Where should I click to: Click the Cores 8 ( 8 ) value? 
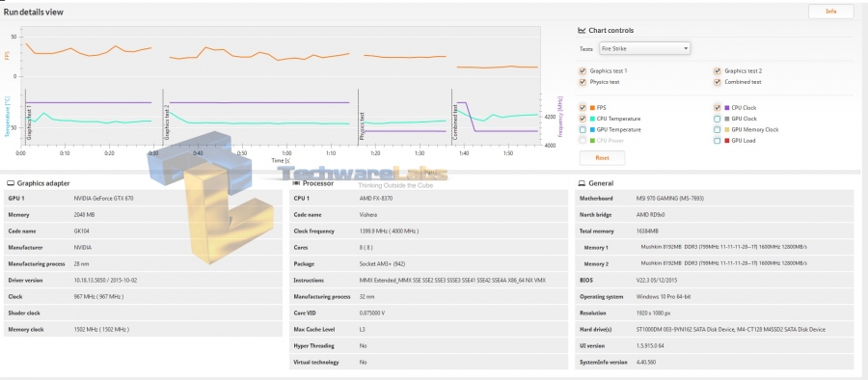[x=366, y=248]
